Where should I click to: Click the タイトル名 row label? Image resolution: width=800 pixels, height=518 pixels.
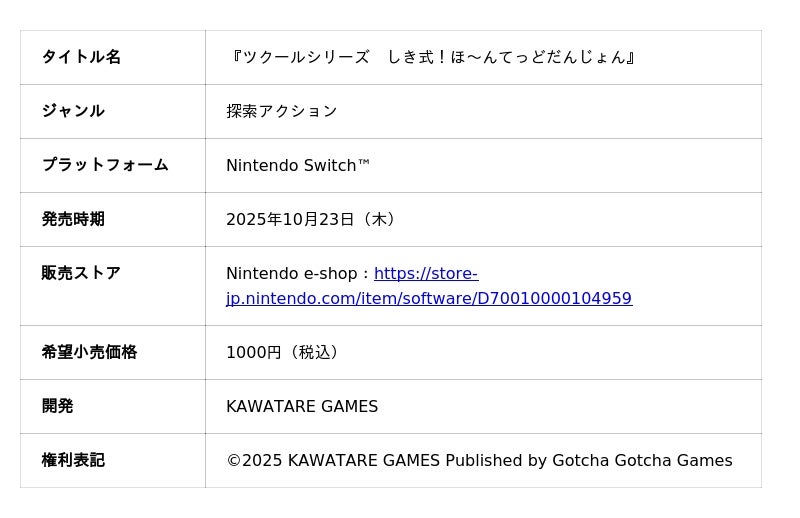click(81, 57)
